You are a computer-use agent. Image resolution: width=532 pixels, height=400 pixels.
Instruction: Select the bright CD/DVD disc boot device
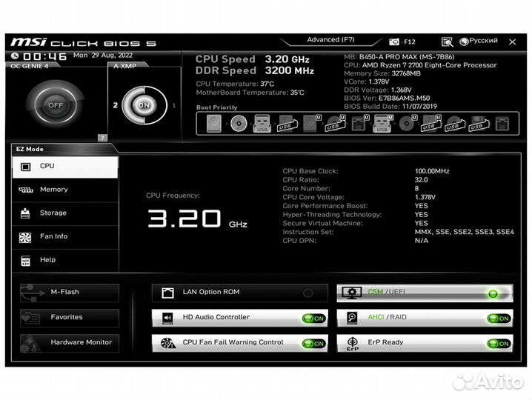239,124
